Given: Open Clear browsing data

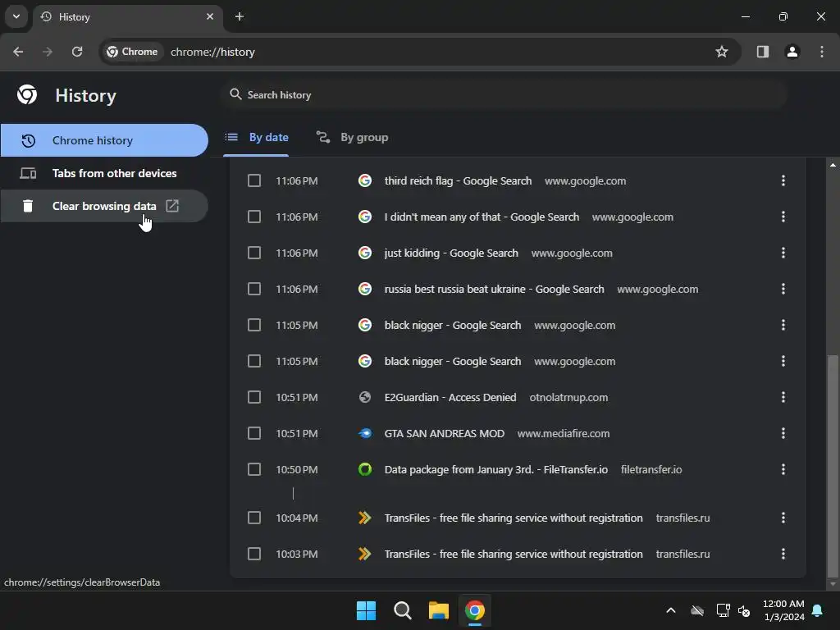Looking at the screenshot, I should [x=104, y=206].
